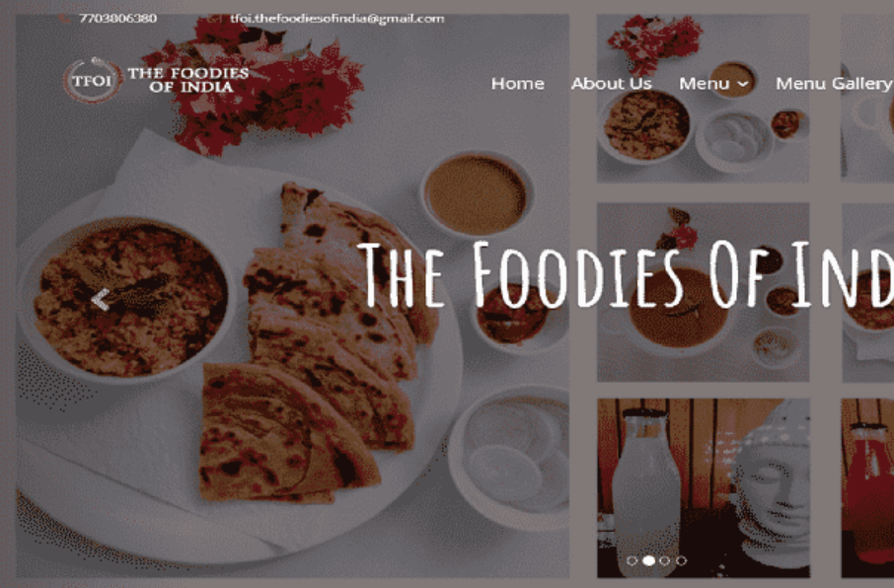Click the phone icon beside 7703806380
The width and height of the screenshot is (894, 588).
(64, 18)
